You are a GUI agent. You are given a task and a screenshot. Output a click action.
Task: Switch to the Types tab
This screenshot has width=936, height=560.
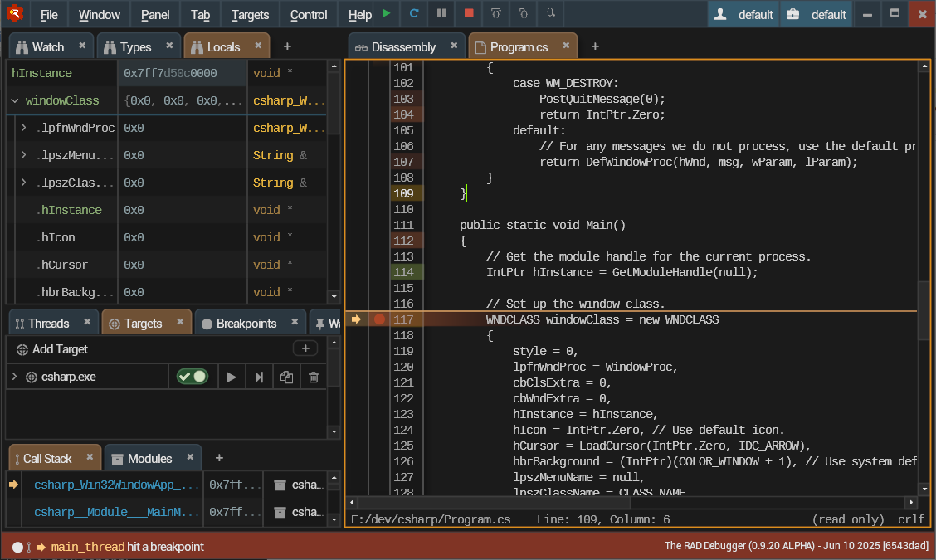pos(135,47)
